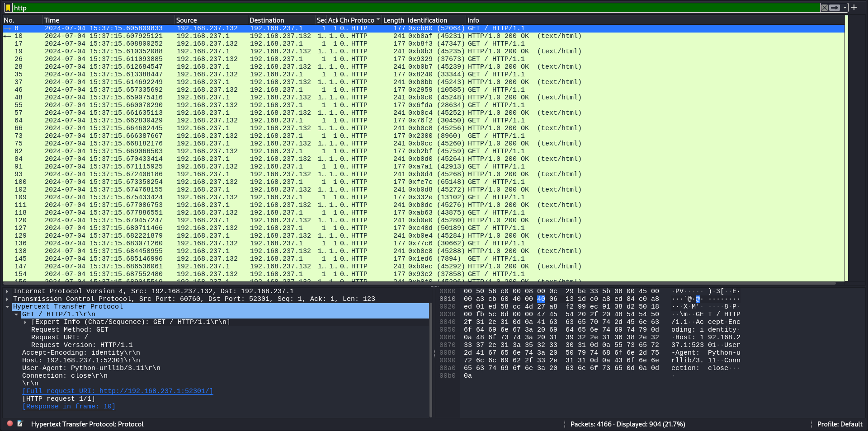The height and width of the screenshot is (431, 868).
Task: Select the Host header line in details
Action: pyautogui.click(x=81, y=361)
